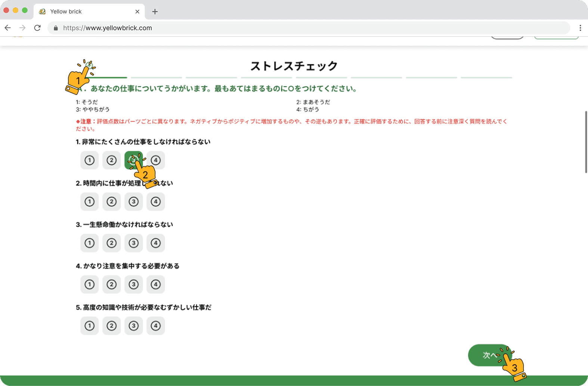Select option 3 for question 3
Viewport: 588px width, 386px height.
click(x=133, y=243)
